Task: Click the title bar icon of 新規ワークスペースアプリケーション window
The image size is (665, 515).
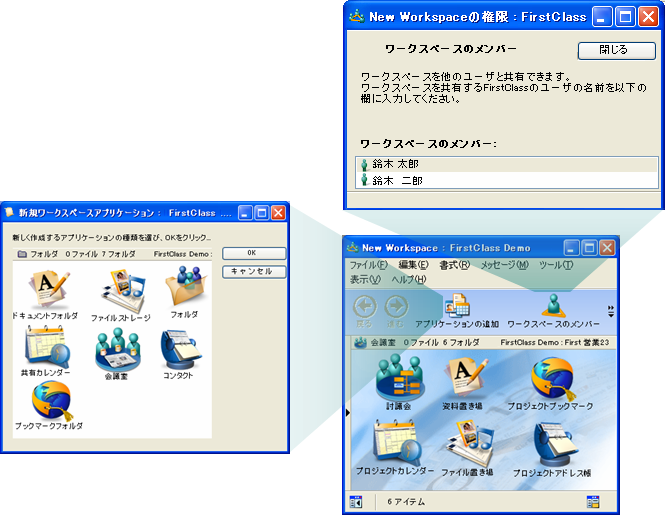Action: pyautogui.click(x=9, y=212)
